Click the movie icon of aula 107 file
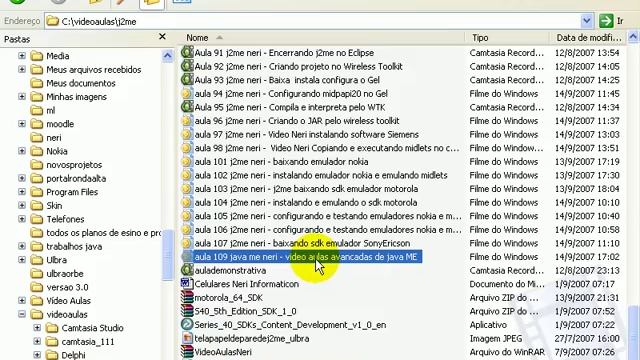 click(x=187, y=243)
